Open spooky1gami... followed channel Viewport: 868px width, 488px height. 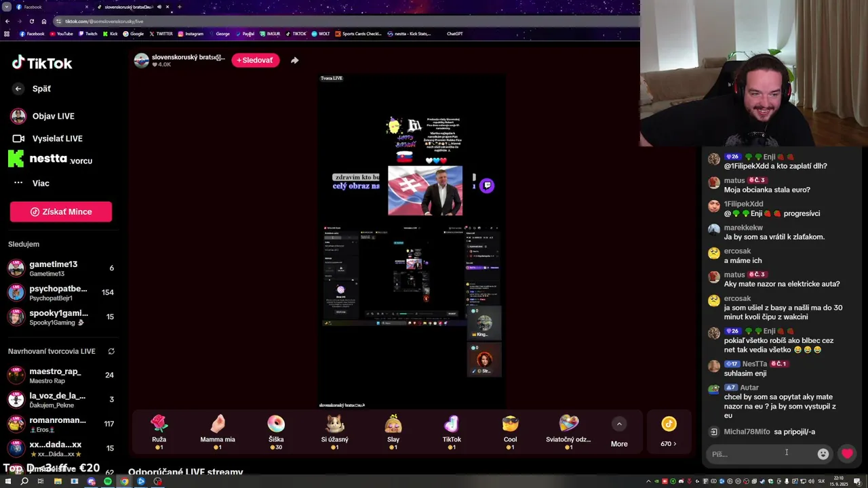(61, 317)
